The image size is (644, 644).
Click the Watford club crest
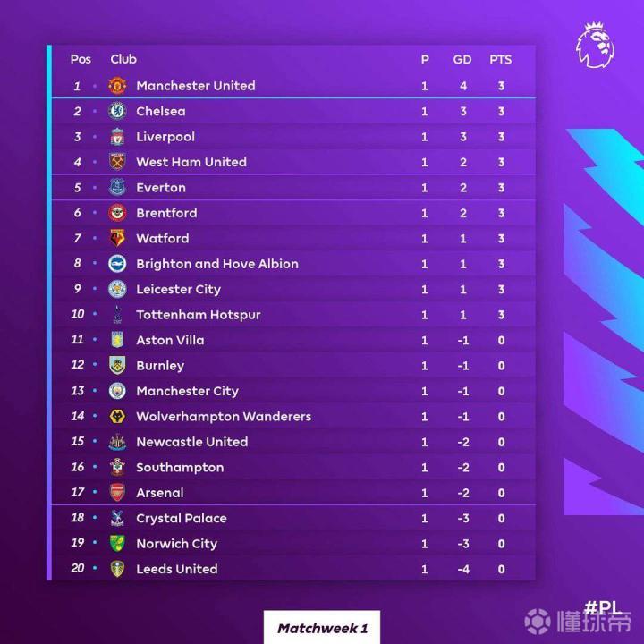pos(117,238)
